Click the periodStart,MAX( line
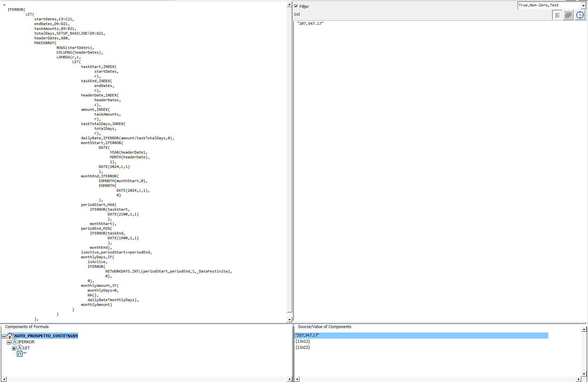Image resolution: width=588 pixels, height=382 pixels. click(98, 205)
